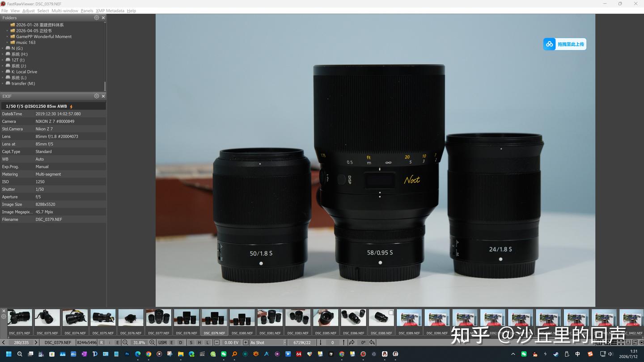Go to previous image arrow in status bar
This screenshot has height=362, width=644.
4,342
